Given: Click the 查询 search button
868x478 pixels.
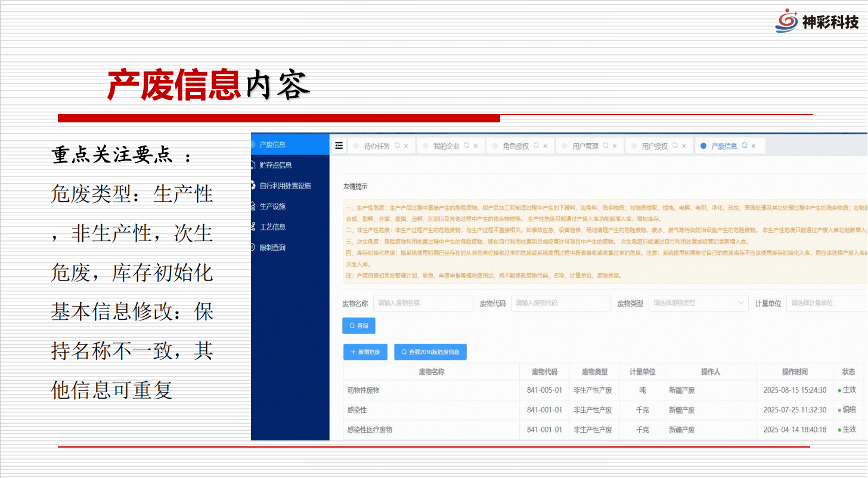Looking at the screenshot, I should [x=358, y=326].
